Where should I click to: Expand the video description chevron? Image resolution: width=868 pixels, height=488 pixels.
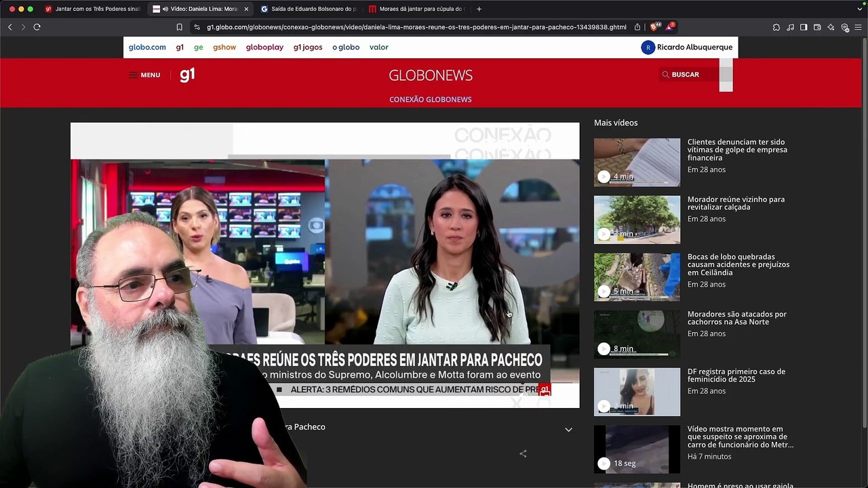(569, 430)
